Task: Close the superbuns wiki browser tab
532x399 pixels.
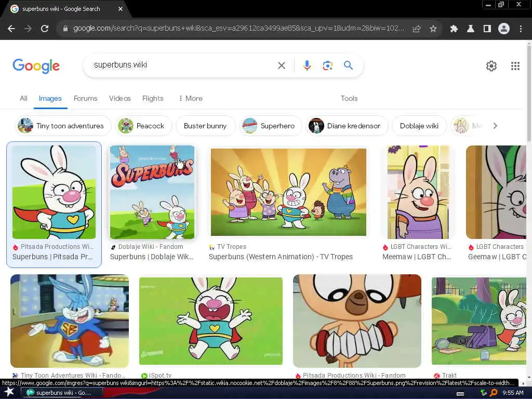Action: [121, 9]
